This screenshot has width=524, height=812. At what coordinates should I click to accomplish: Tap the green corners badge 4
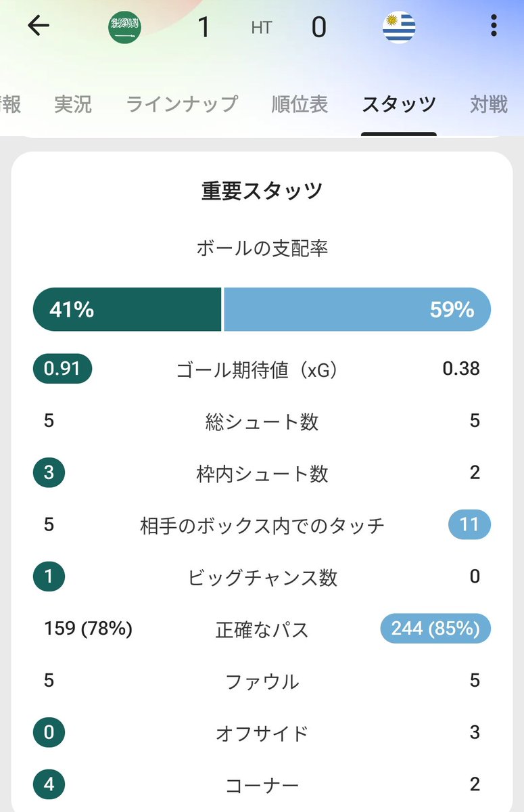pos(49,785)
